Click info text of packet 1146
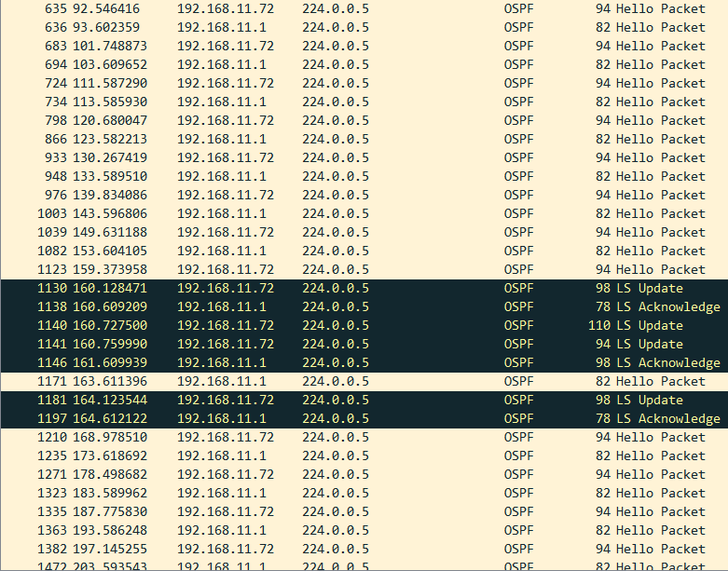This screenshot has height=571, width=728. (668, 362)
